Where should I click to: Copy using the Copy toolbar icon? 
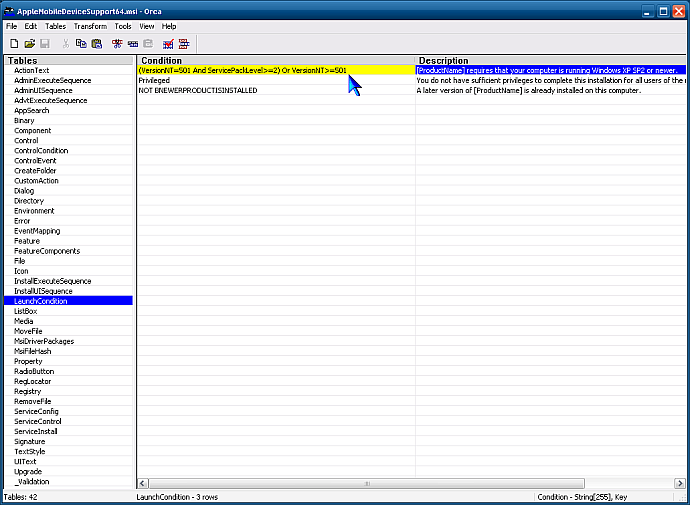pyautogui.click(x=81, y=44)
